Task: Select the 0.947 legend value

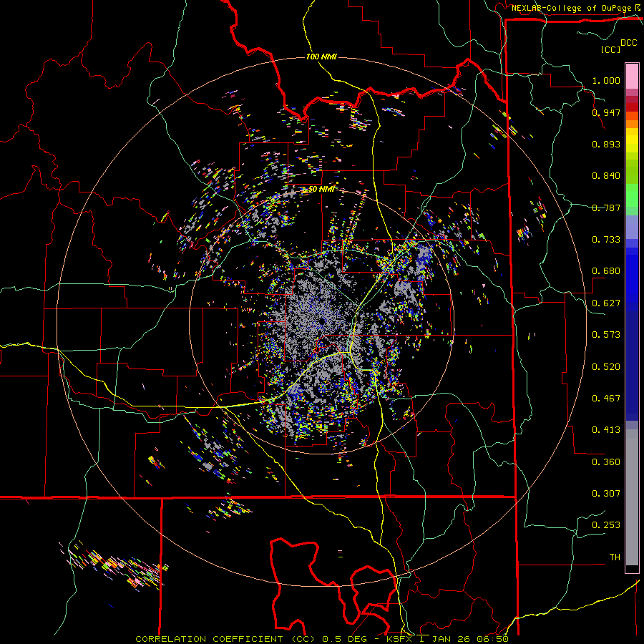Action: tap(606, 112)
